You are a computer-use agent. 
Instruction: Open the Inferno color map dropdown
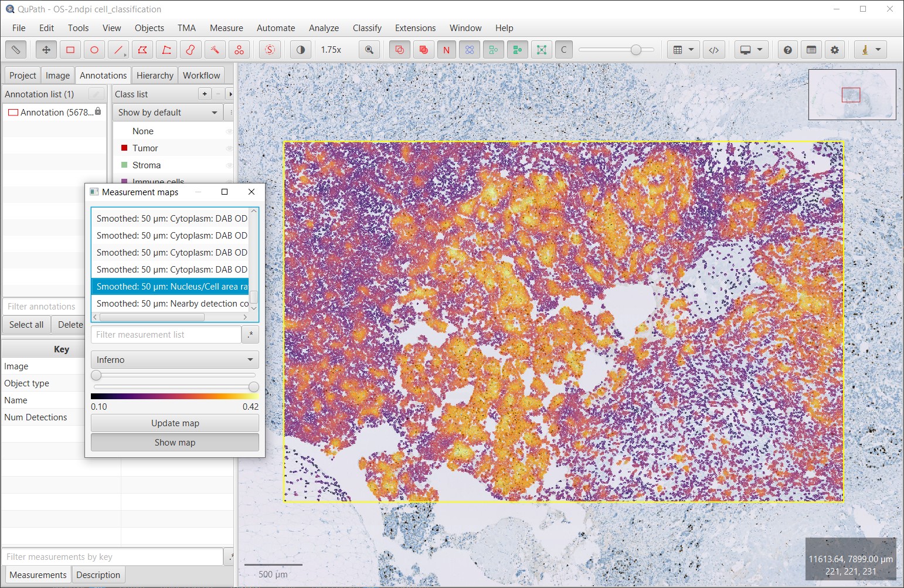175,359
